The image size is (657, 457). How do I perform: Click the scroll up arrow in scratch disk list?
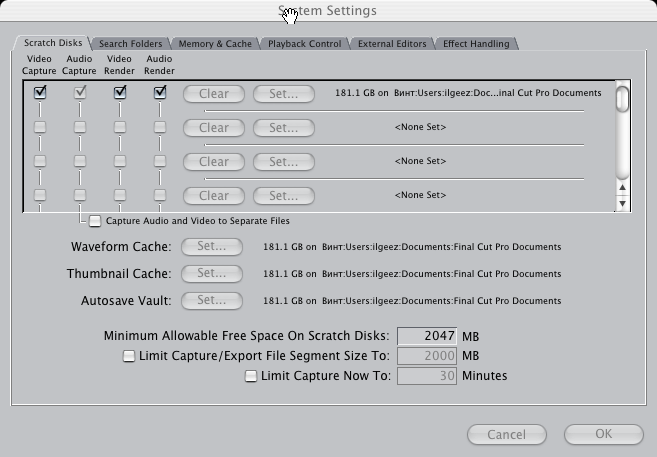point(623,188)
